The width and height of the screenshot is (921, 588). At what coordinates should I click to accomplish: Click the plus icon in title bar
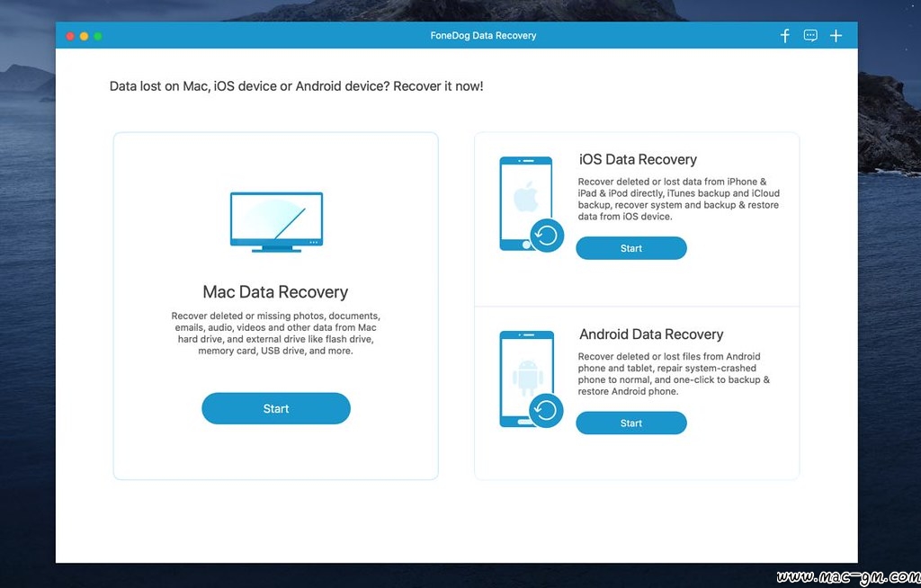[x=836, y=36]
